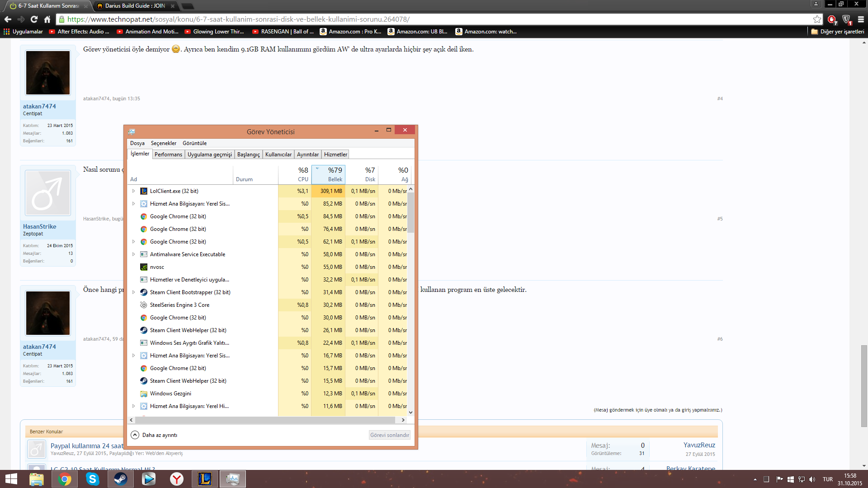Click the SteelSeries Engine 3 Core icon
The image size is (868, 488).
pos(144,305)
